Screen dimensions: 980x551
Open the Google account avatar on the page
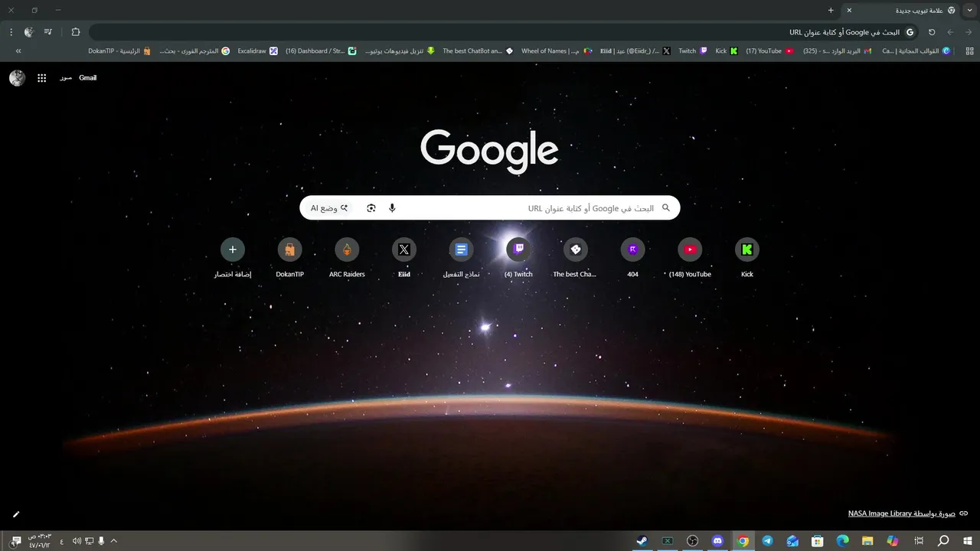tap(17, 78)
